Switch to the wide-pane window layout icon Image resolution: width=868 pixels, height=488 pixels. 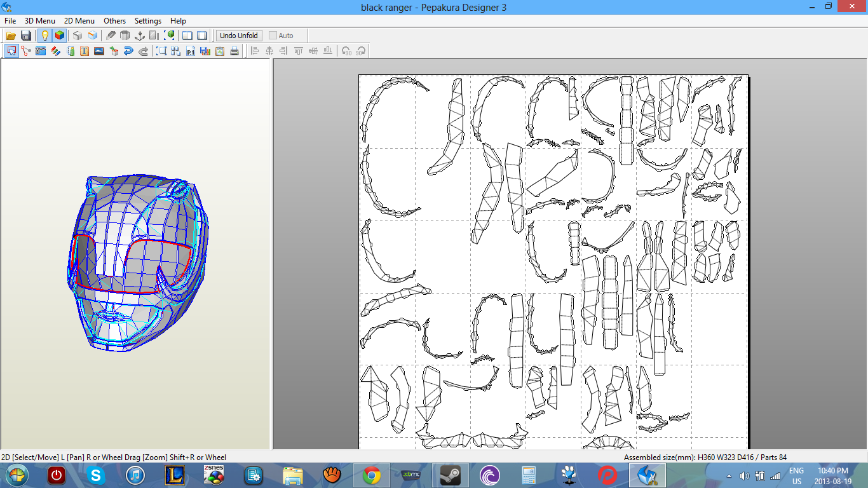click(x=202, y=36)
